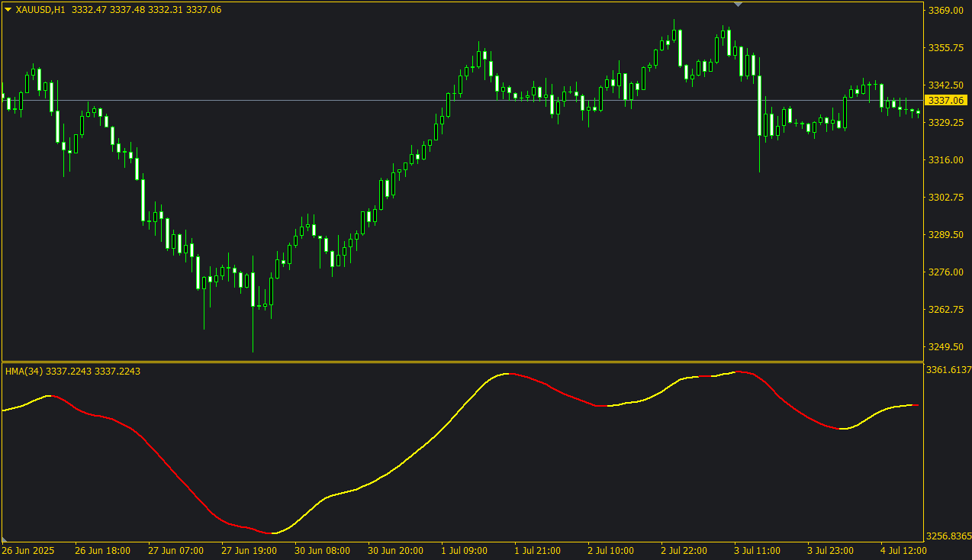The image size is (972, 560).
Task: Click the 4 Jul 12:00 time label
Action: tap(903, 551)
